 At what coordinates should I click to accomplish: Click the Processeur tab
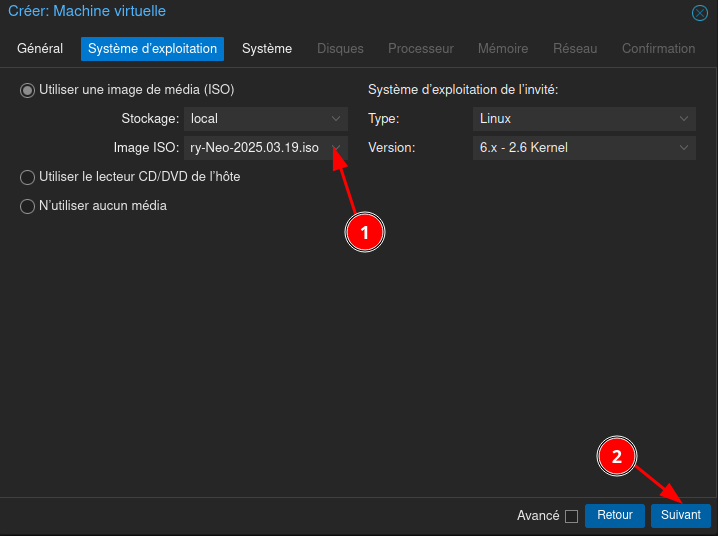tap(420, 49)
